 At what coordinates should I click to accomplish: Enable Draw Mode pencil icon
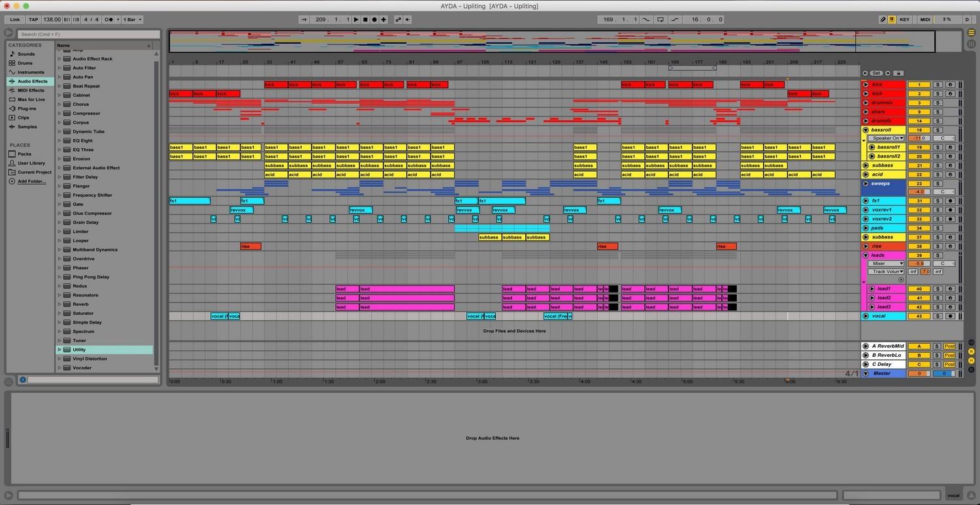click(883, 20)
